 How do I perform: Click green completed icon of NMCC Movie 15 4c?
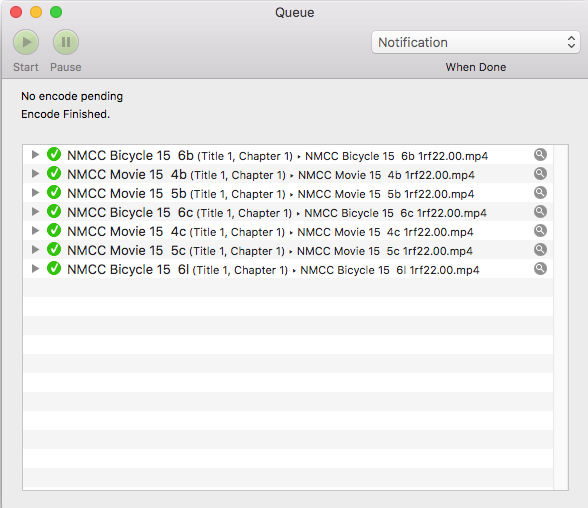54,230
